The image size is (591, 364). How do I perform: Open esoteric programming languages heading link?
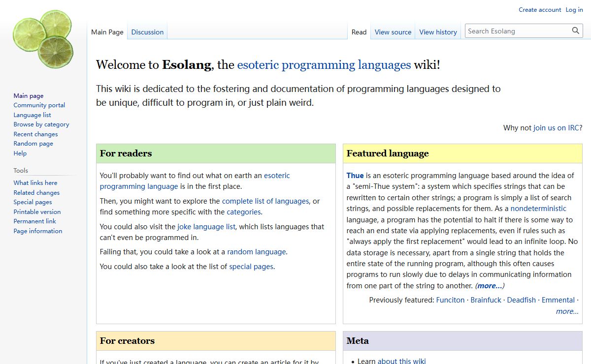pos(324,65)
